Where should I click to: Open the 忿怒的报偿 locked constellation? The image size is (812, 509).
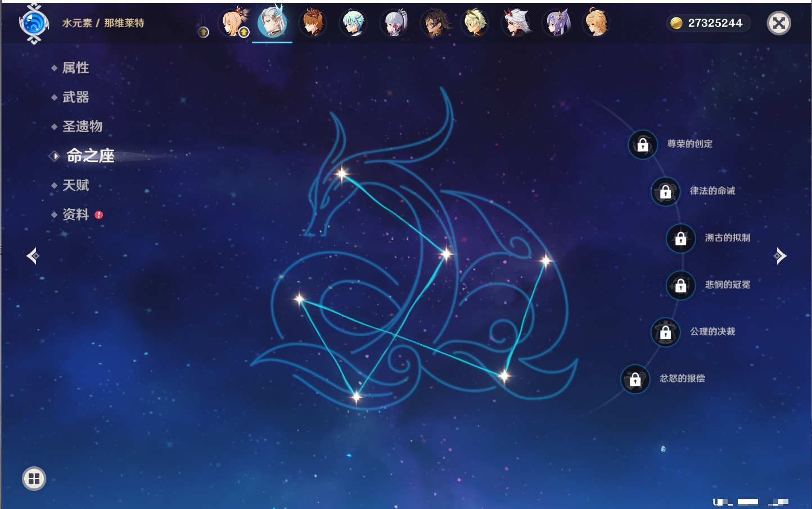point(635,379)
